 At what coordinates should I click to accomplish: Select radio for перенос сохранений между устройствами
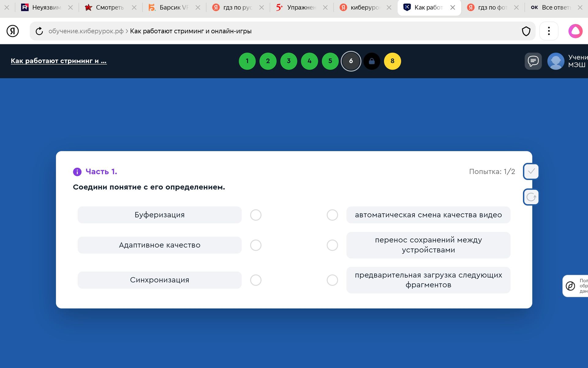pos(332,245)
